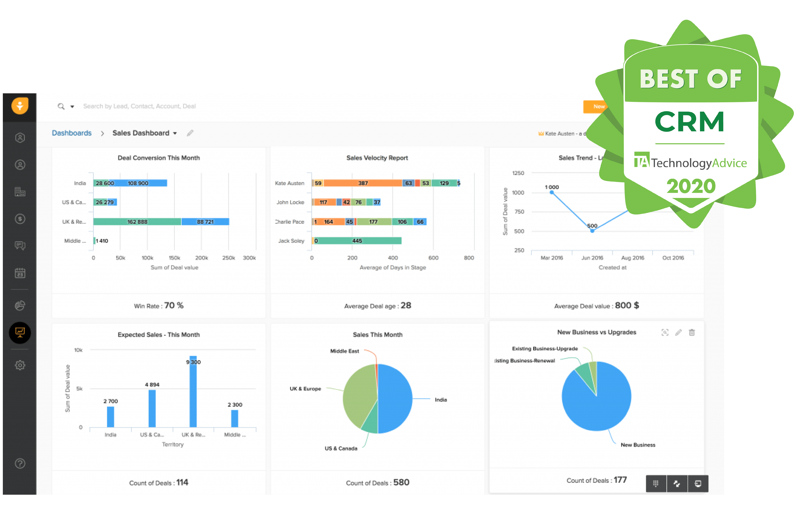Click Count of Deals : 114 text

tap(158, 483)
